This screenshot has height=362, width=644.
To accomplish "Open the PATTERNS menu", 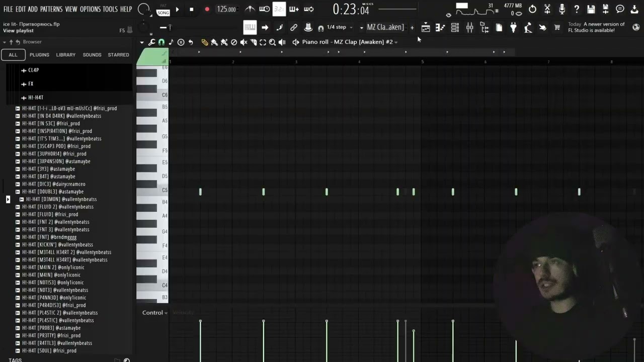I will tap(51, 9).
